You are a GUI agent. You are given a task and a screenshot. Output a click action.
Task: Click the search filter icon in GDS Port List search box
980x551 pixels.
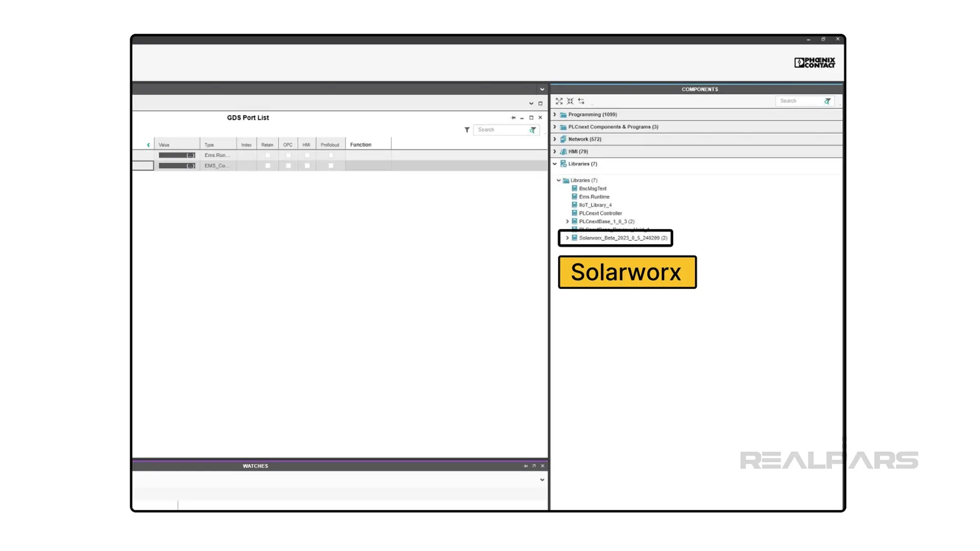(532, 130)
